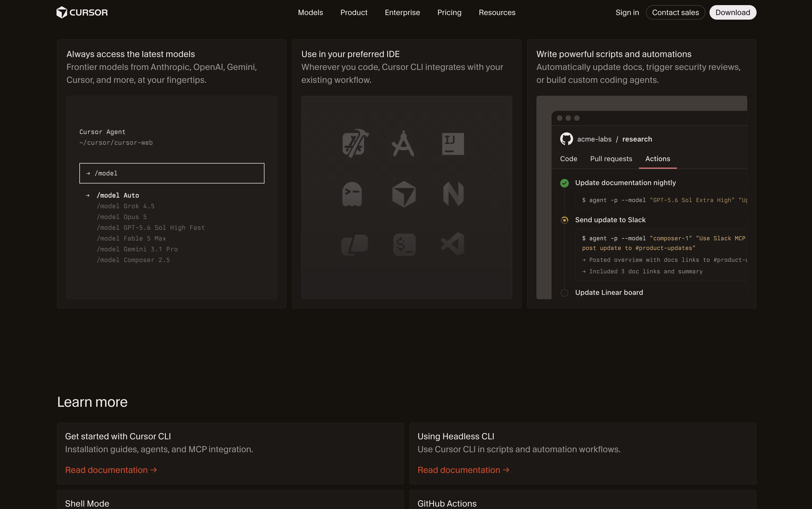Select "/model Gemini 3.1 Pro"
This screenshot has width=812, height=509.
[x=137, y=249]
